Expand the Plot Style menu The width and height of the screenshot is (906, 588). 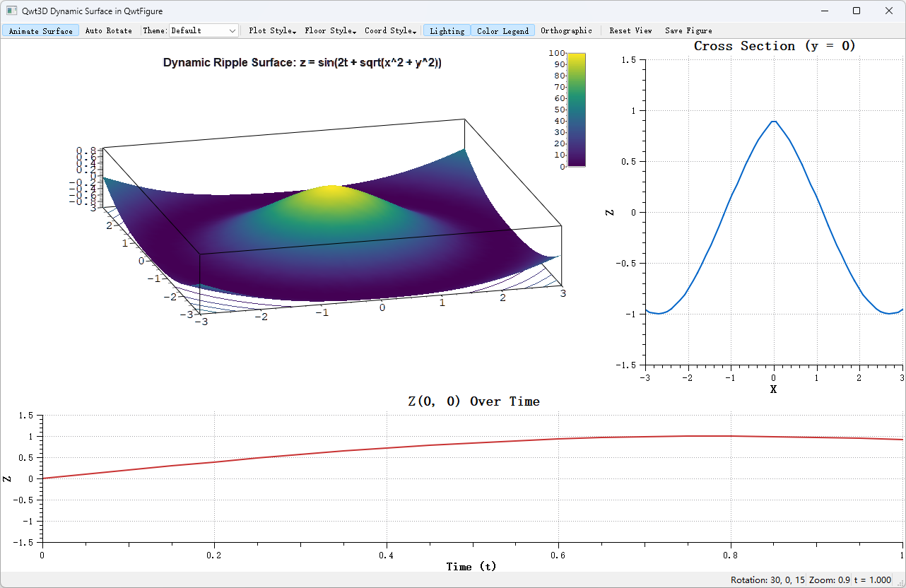point(273,30)
